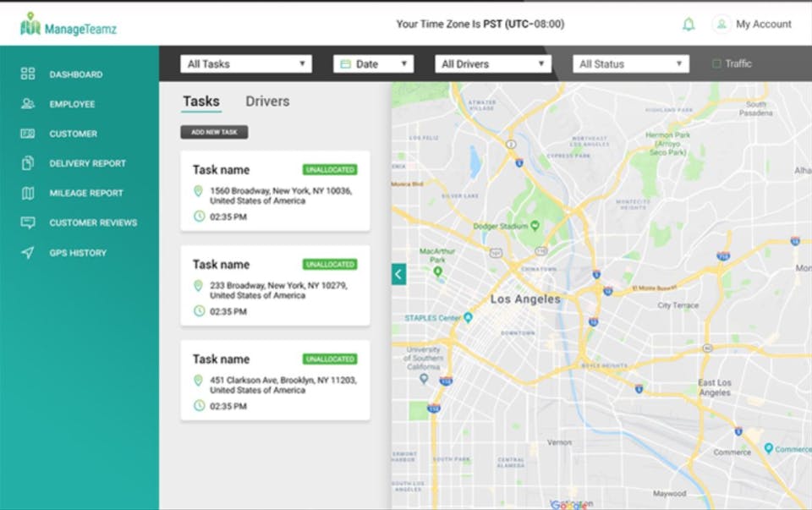This screenshot has width=812, height=510.
Task: Open the notifications bell
Action: click(x=689, y=25)
